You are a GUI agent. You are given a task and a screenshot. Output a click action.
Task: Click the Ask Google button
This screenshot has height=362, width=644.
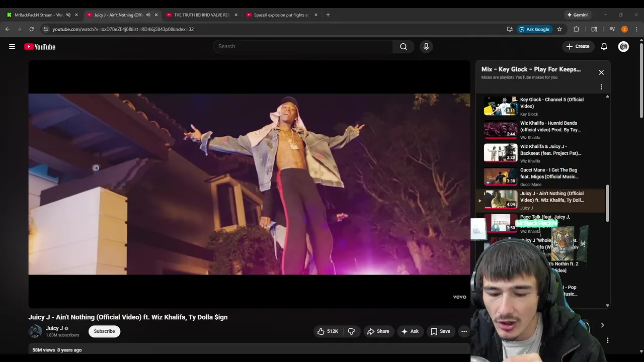[x=535, y=29]
